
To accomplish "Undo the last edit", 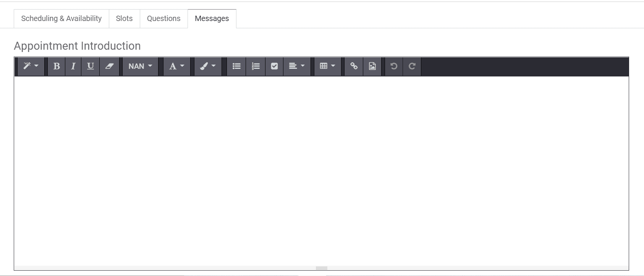I will coord(394,67).
